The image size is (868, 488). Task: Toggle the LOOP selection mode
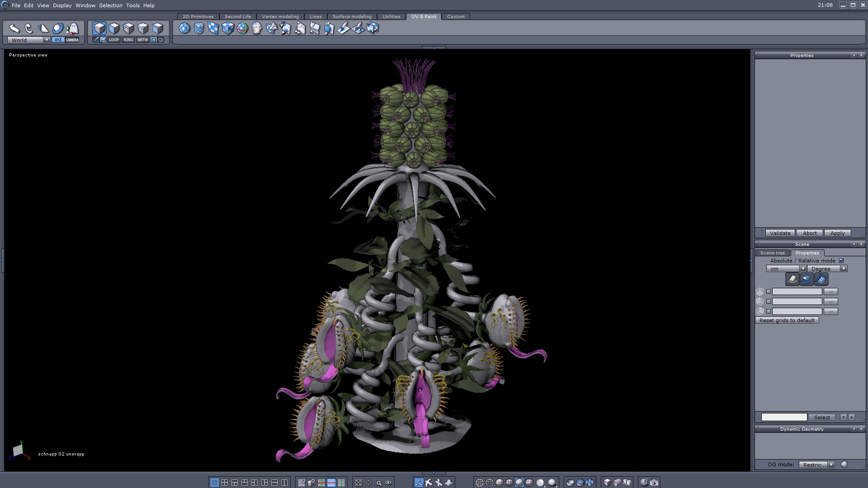point(113,40)
